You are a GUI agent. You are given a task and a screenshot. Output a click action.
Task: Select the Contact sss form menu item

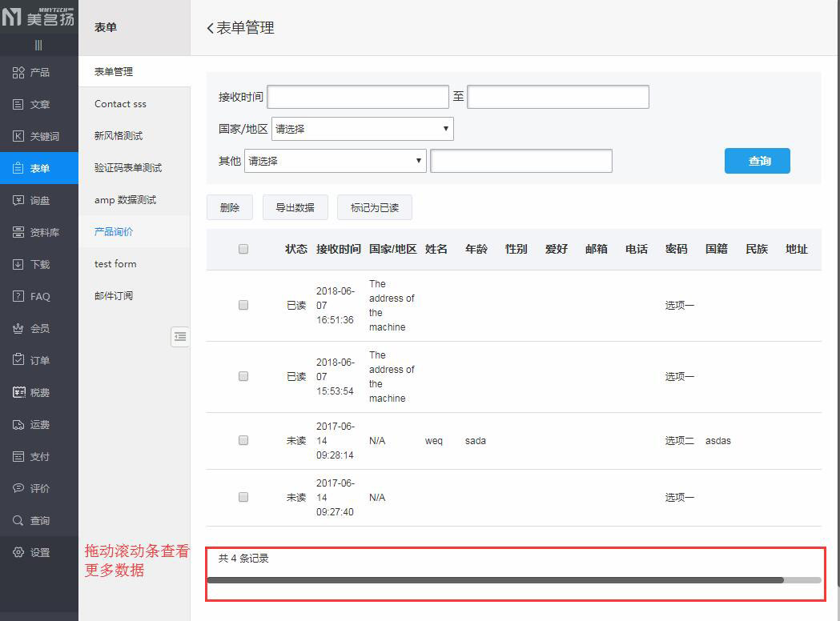coord(120,104)
